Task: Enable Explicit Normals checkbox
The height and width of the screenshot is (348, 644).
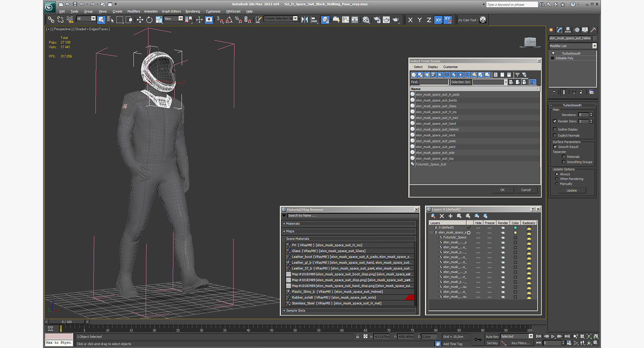Action: tap(555, 135)
